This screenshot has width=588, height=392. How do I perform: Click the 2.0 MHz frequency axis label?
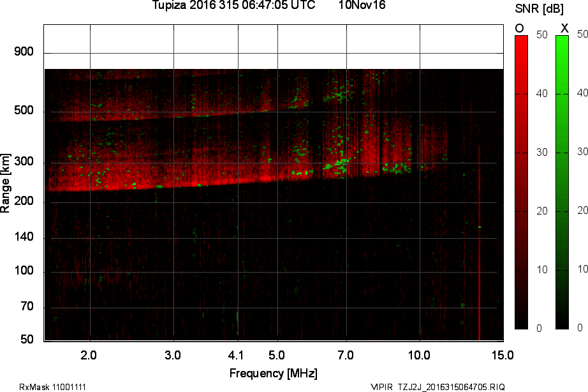pos(89,355)
